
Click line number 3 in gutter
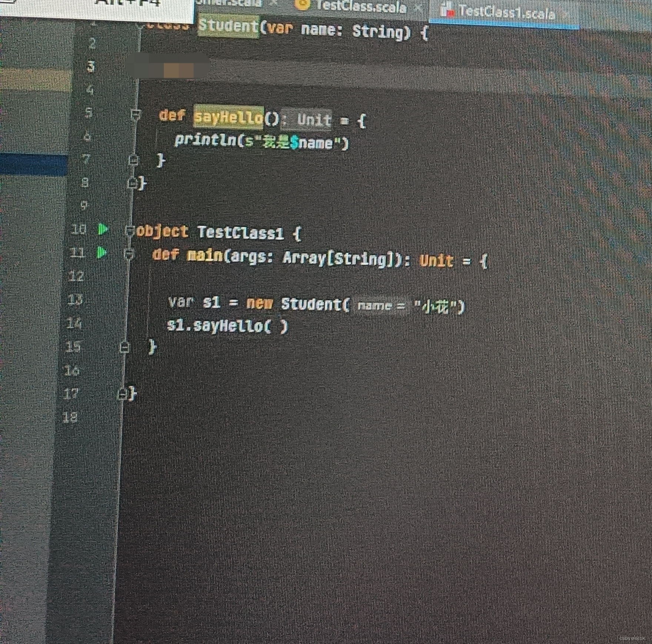click(91, 67)
